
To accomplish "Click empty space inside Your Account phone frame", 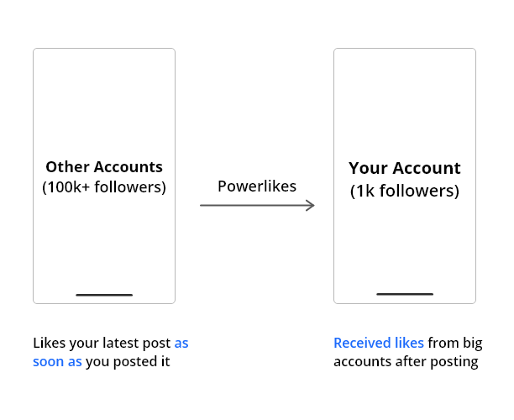I will point(405,98).
